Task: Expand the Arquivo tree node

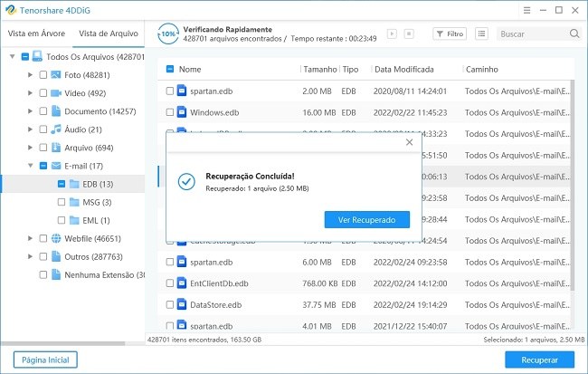Action: [31, 148]
